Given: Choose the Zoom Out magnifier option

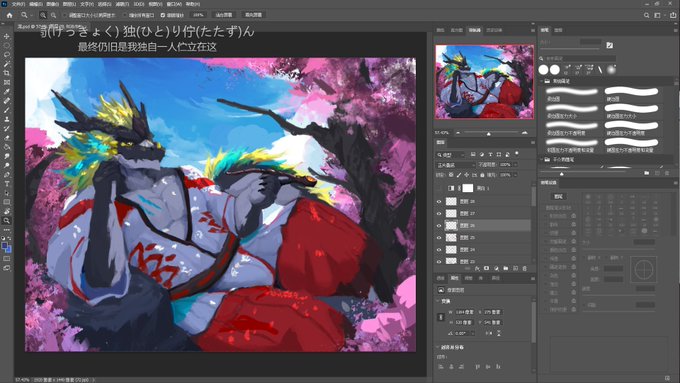Looking at the screenshot, I should 53,15.
